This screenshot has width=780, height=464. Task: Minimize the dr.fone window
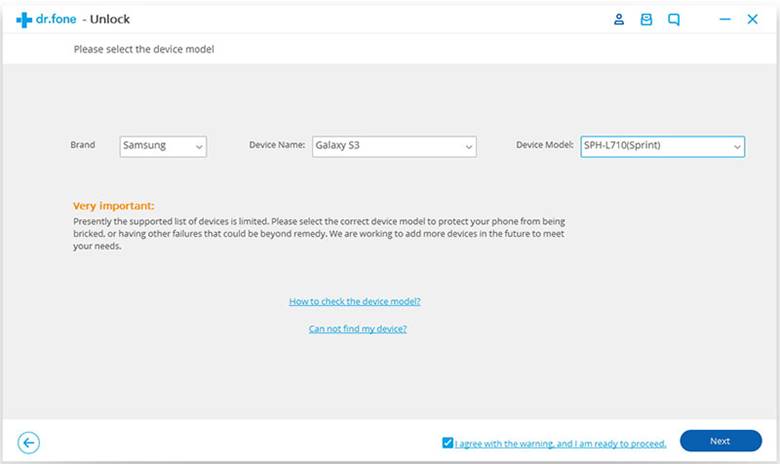(725, 19)
